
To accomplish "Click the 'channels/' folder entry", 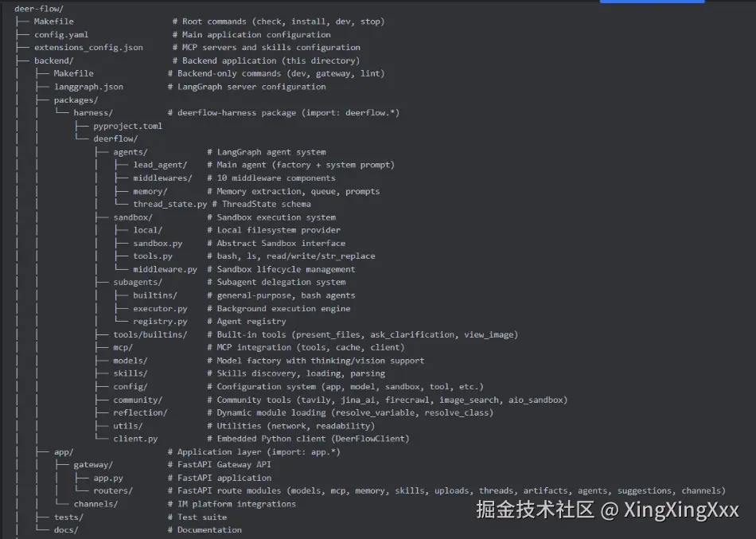I will (95, 504).
